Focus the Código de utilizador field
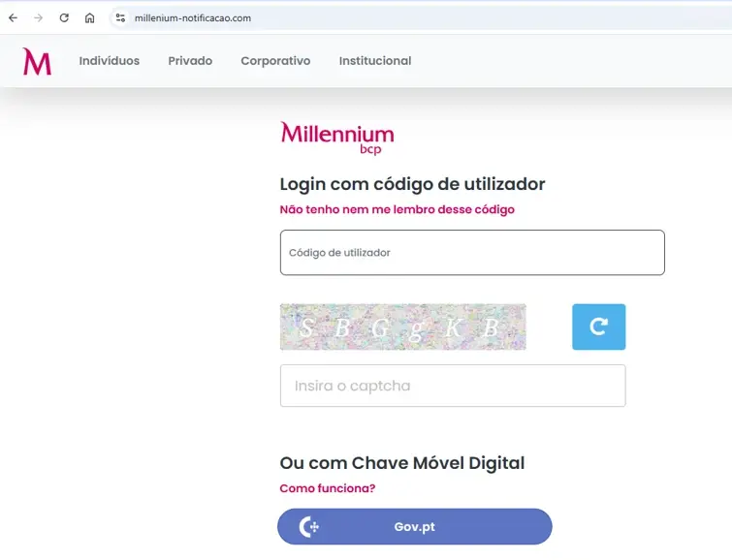The width and height of the screenshot is (732, 560). tap(472, 253)
